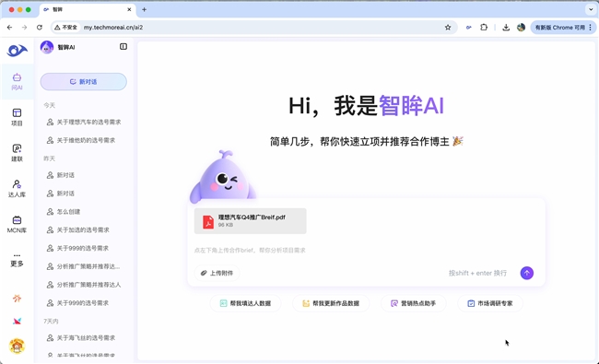Go back in the browser

click(9, 28)
